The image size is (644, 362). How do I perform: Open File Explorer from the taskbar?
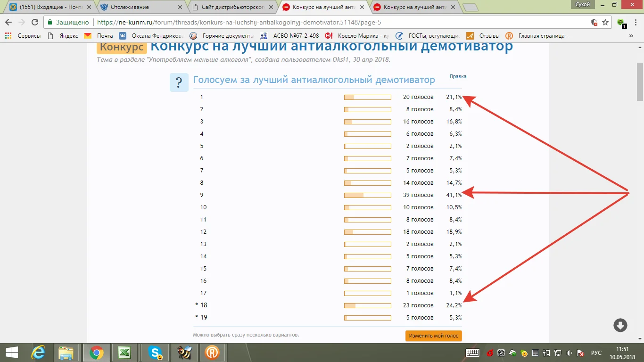(x=66, y=352)
